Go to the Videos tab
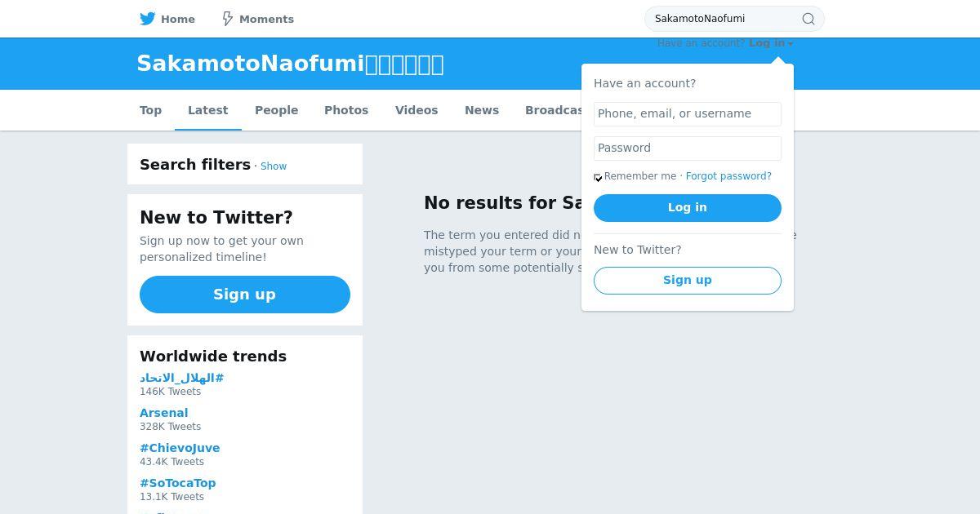Viewport: 980px width, 514px height. click(x=416, y=110)
